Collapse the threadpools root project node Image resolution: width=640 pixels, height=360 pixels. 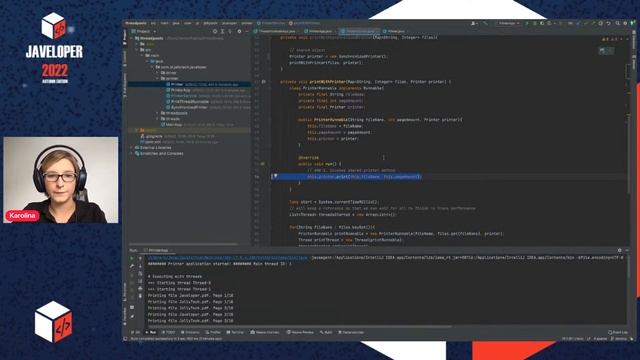click(131, 38)
